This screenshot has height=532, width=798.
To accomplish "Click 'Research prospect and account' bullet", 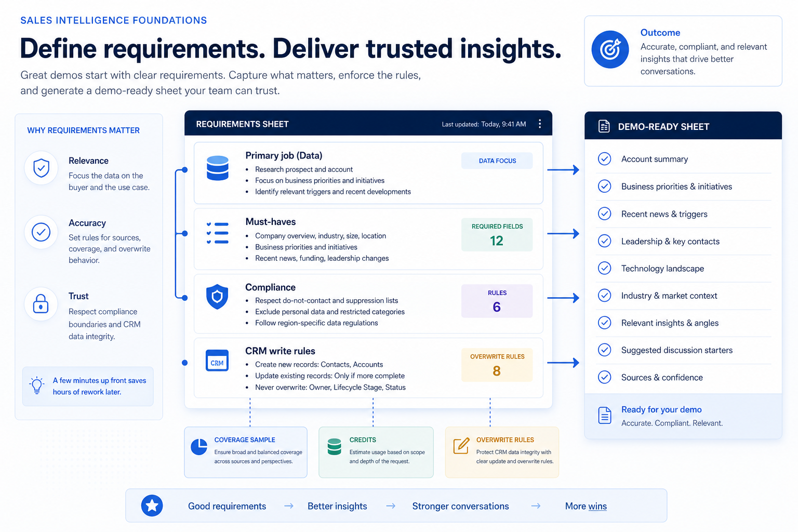I will pyautogui.click(x=304, y=169).
